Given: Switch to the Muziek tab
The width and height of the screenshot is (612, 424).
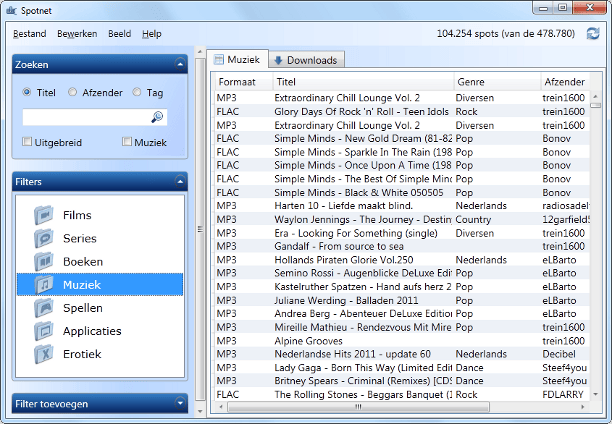Looking at the screenshot, I should point(237,59).
